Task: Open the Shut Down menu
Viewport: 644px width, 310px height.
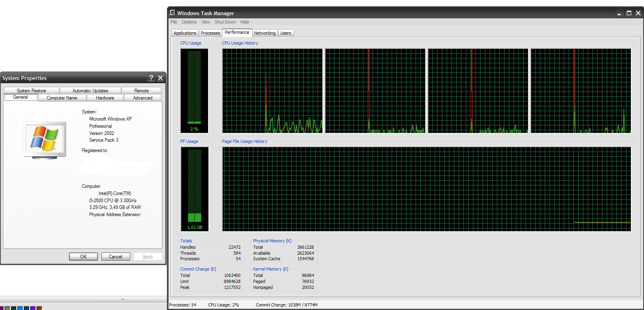Action: point(225,22)
